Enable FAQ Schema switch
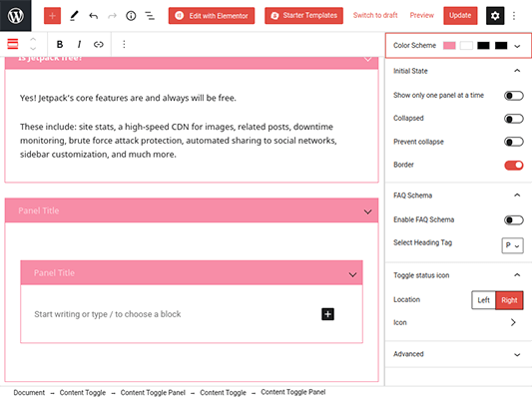This screenshot has height=399, width=532. point(514,220)
